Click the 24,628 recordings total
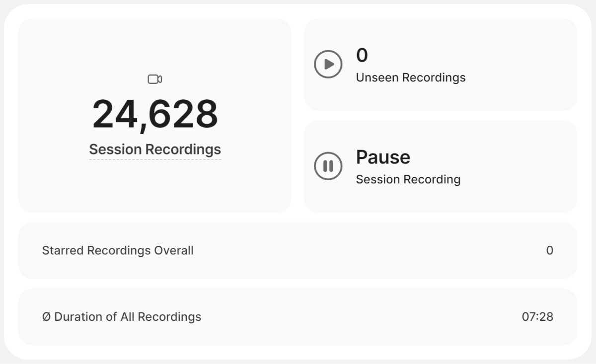The image size is (596, 364). pyautogui.click(x=155, y=114)
